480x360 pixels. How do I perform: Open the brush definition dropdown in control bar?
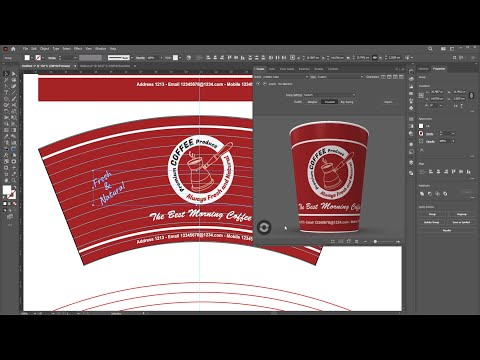click(x=132, y=58)
